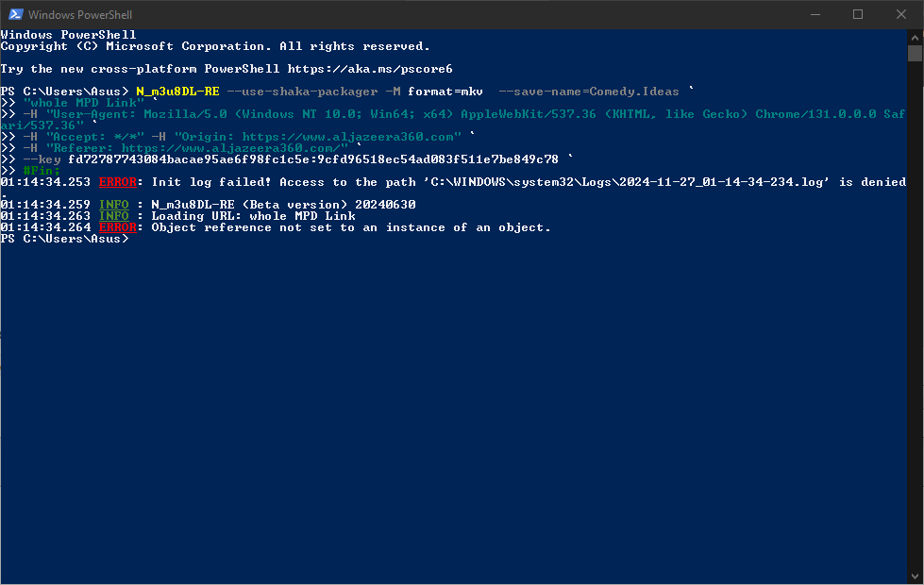The width and height of the screenshot is (924, 585).
Task: Click the --save-name=Comedy.Ideas argument
Action: (589, 92)
